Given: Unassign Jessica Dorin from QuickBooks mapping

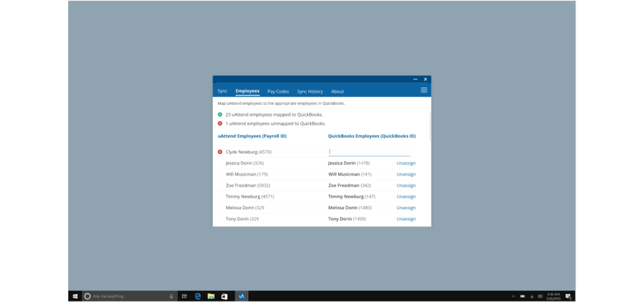Looking at the screenshot, I should point(406,163).
